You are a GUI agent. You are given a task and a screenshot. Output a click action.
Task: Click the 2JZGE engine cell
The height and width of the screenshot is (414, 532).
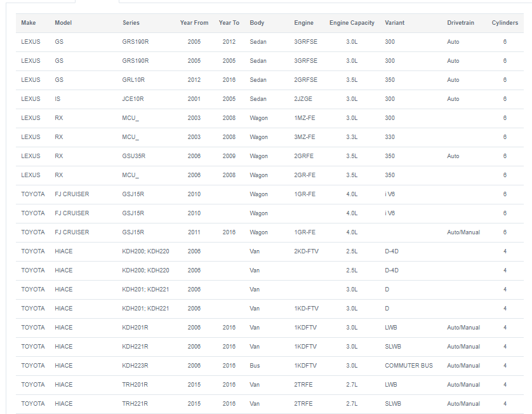[303, 99]
